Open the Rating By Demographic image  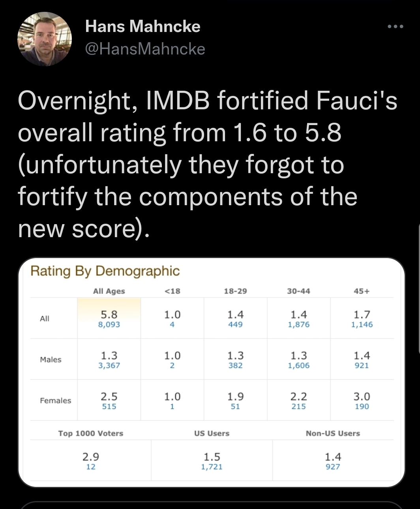[212, 372]
